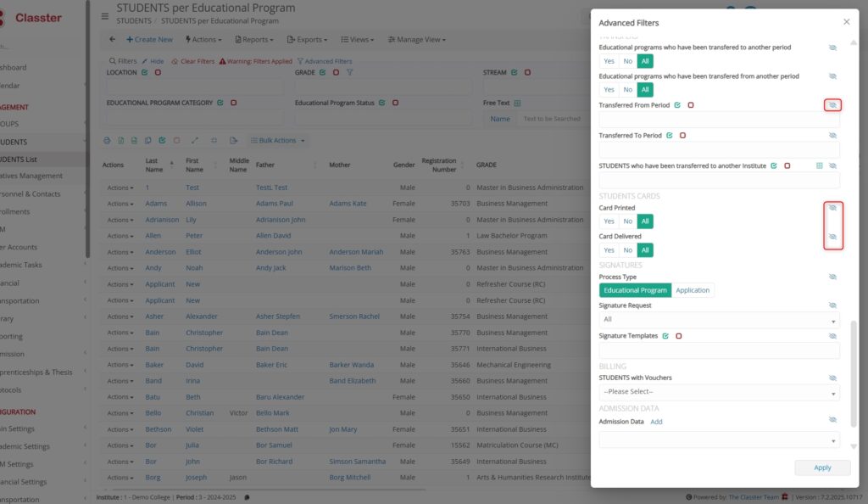The width and height of the screenshot is (868, 504).
Task: Open the Exports menu
Action: (307, 40)
